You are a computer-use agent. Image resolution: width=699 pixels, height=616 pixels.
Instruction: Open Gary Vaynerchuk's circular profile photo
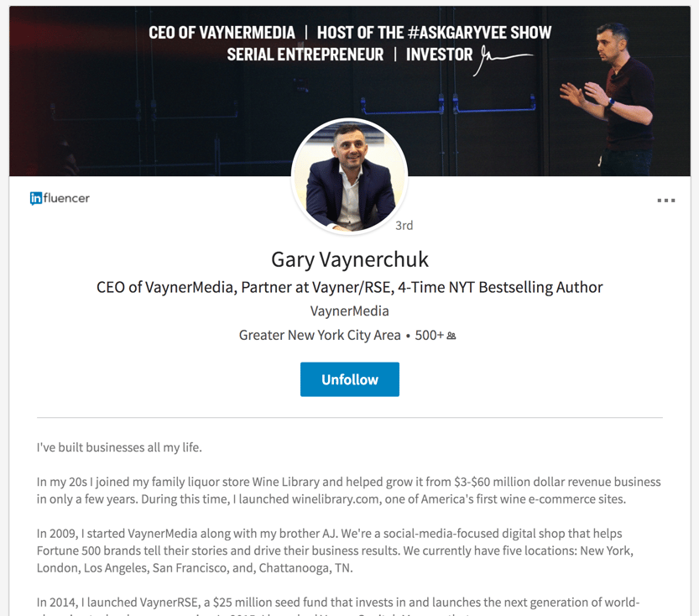(x=349, y=176)
